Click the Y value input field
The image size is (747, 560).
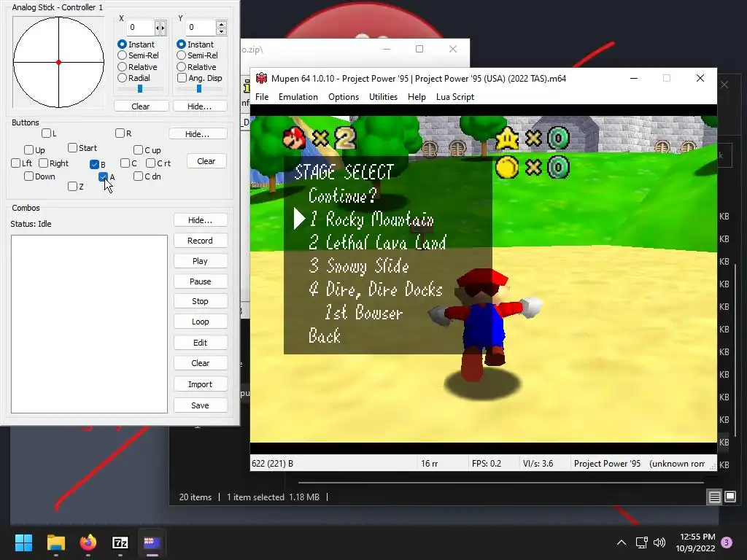pos(201,28)
